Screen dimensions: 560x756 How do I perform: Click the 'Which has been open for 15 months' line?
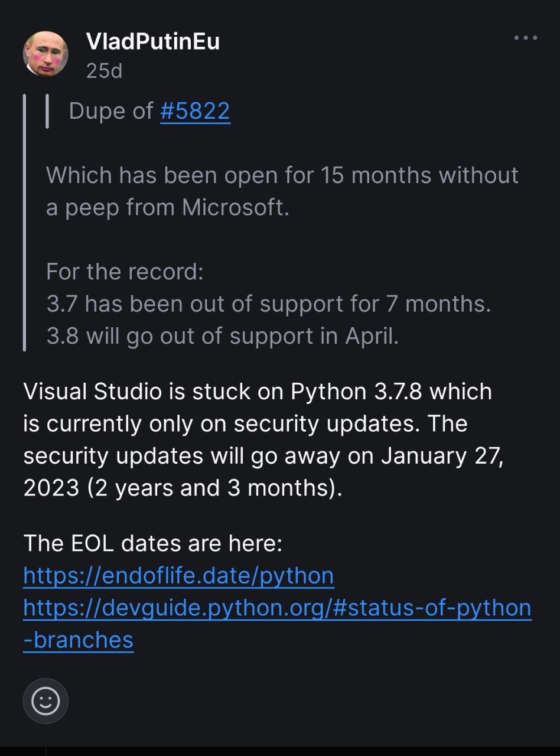pos(282,175)
